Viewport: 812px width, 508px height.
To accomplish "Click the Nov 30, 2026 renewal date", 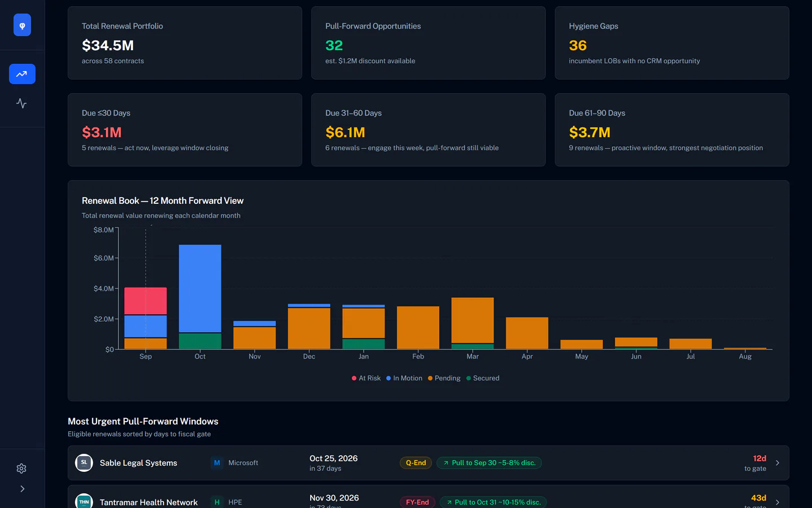I will pos(334,498).
